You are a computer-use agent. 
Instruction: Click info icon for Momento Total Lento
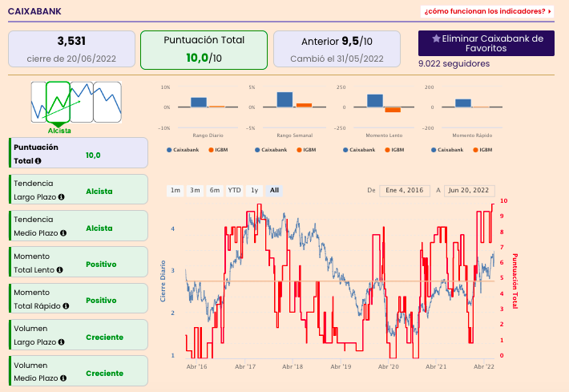tap(60, 269)
